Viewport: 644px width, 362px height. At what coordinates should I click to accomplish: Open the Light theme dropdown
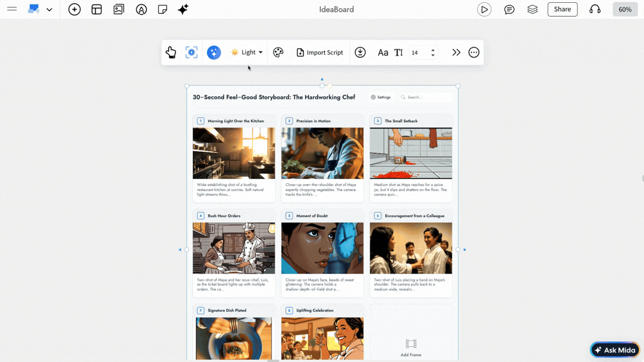247,52
